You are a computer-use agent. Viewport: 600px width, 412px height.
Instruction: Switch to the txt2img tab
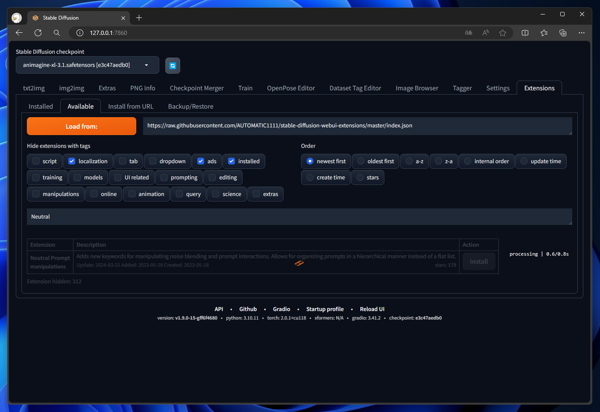tap(34, 88)
